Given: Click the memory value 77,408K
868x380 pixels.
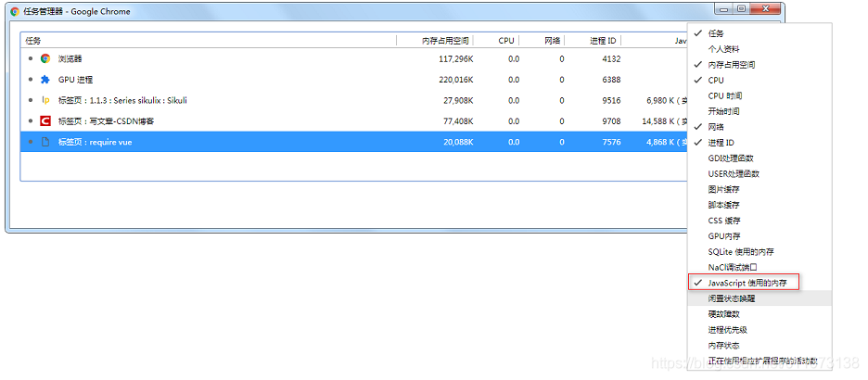Looking at the screenshot, I should 456,121.
